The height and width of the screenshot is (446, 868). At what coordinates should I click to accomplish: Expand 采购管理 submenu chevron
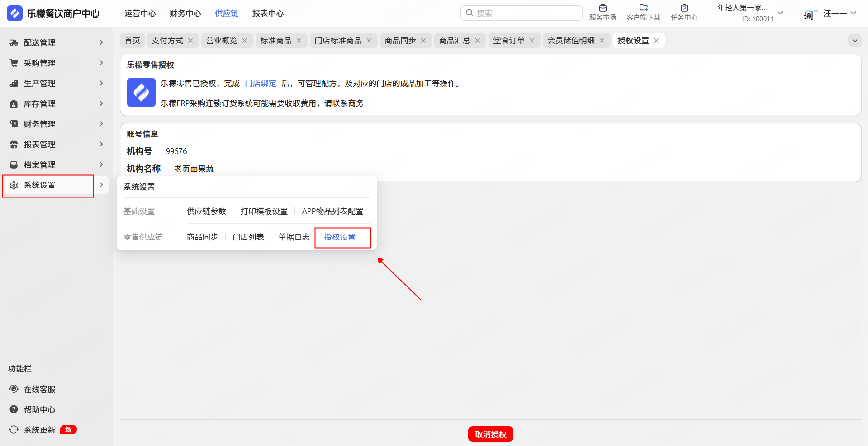[101, 63]
